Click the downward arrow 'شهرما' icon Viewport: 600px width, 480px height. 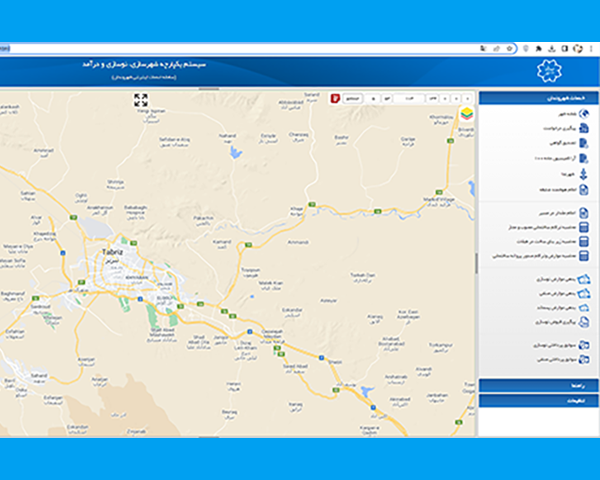tap(584, 174)
